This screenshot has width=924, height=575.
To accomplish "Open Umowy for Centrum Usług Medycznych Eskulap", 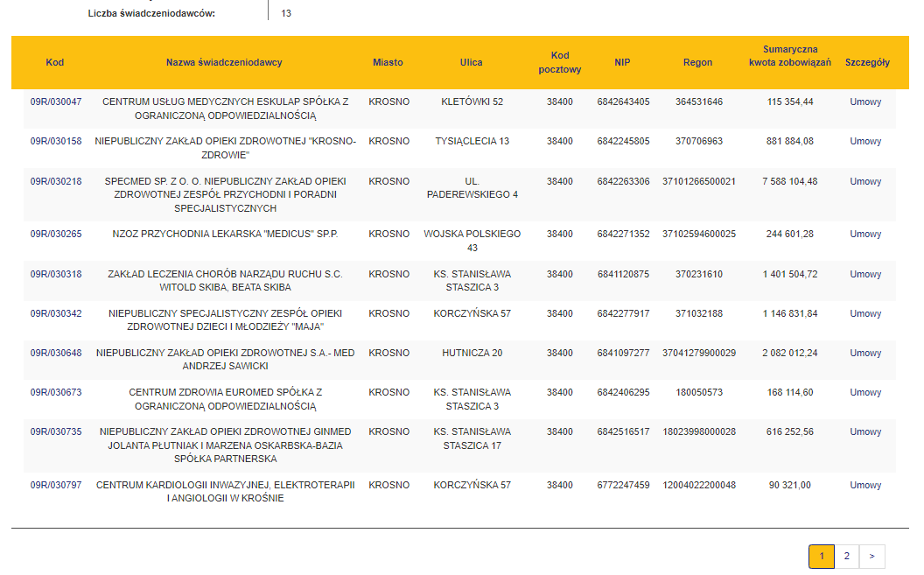I will click(x=865, y=102).
